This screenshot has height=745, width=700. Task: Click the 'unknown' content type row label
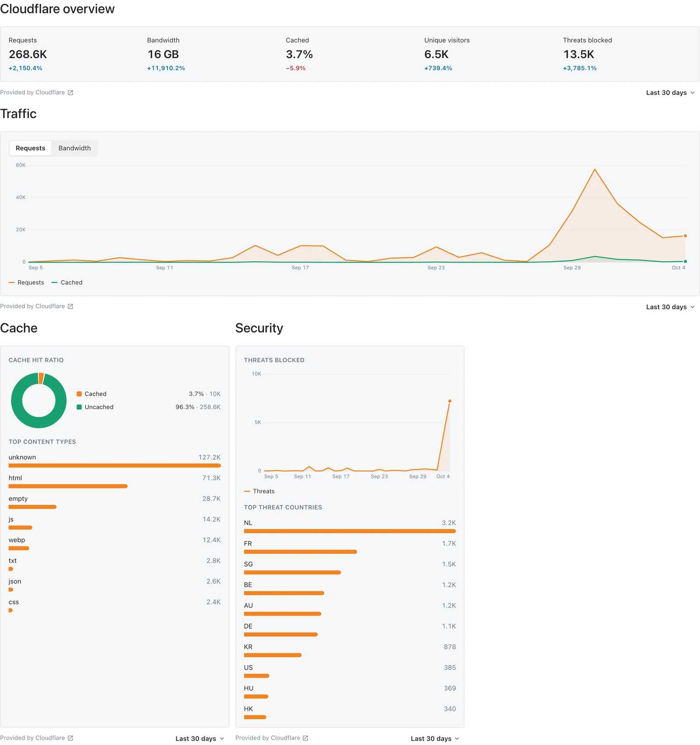[22, 458]
